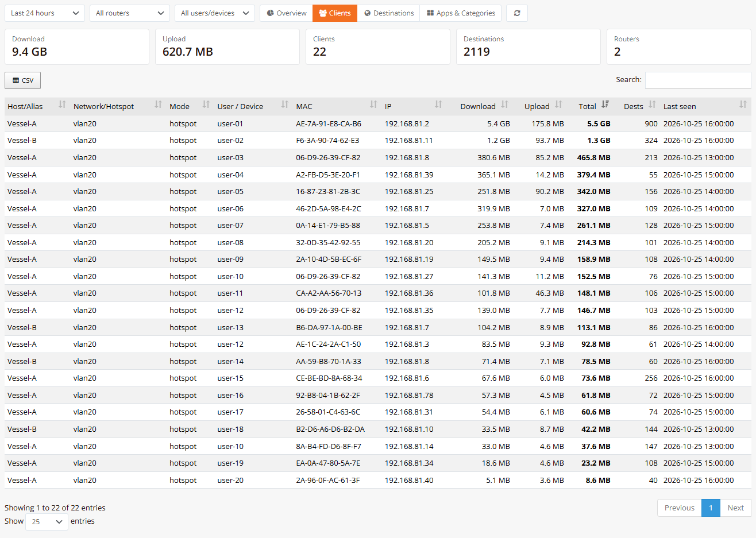Select MAC AE-7A-91-E8-CA-B6 cell
This screenshot has width=756, height=538.
tap(329, 123)
